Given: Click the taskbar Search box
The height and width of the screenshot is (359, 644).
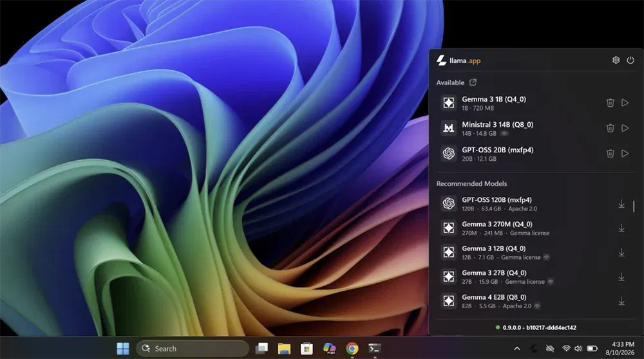Looking at the screenshot, I should click(x=193, y=348).
